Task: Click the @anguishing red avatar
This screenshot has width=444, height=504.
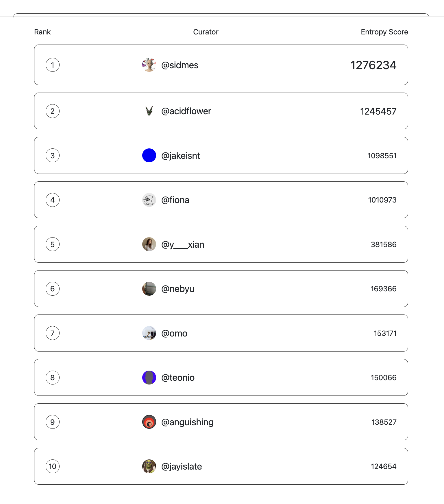Action: (149, 422)
